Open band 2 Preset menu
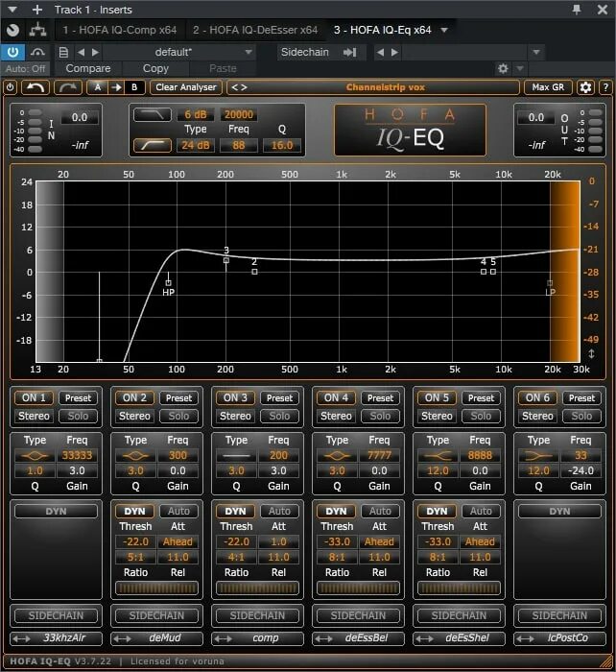The image size is (616, 672). coord(178,397)
